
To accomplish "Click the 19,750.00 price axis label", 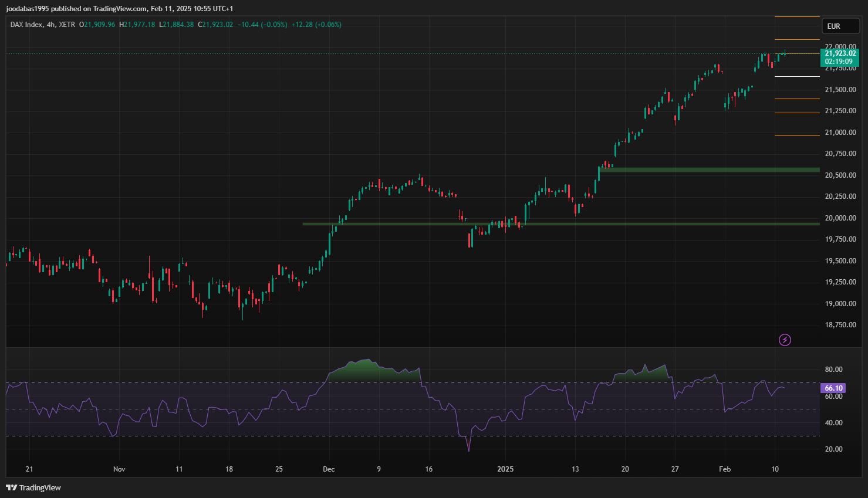I will coord(840,239).
